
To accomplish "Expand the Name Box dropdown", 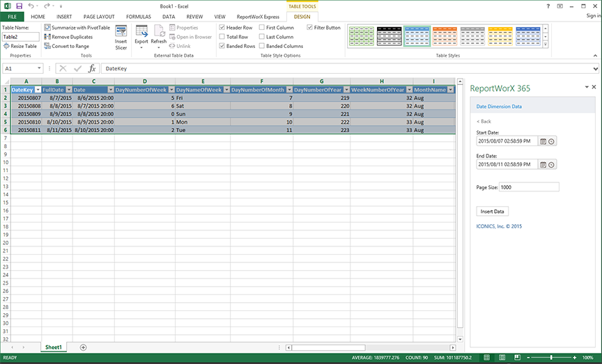I will point(40,69).
